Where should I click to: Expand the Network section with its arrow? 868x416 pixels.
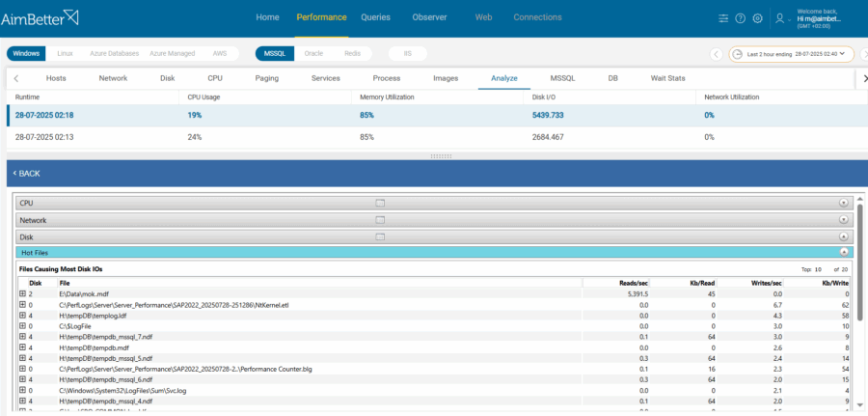coord(844,220)
